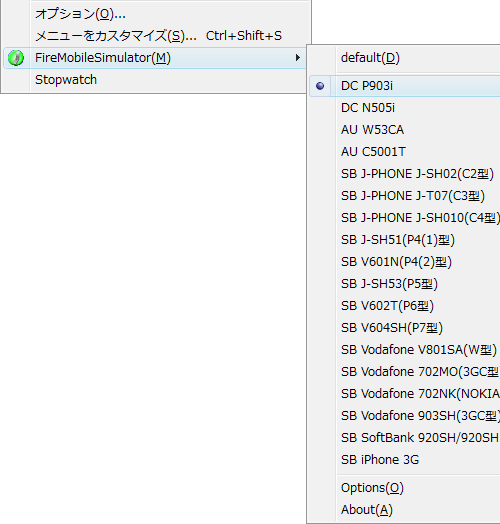Select the DC P903i radio bullet
The height and width of the screenshot is (524, 500).
tap(320, 86)
